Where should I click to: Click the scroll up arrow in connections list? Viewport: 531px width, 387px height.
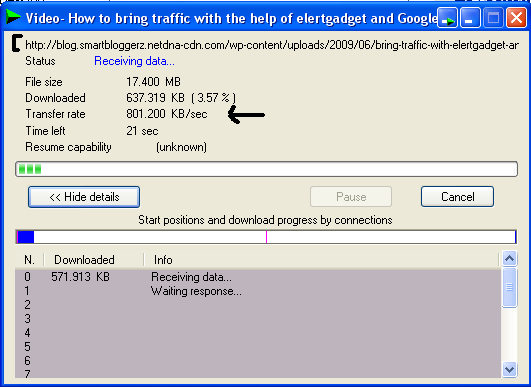coord(509,259)
